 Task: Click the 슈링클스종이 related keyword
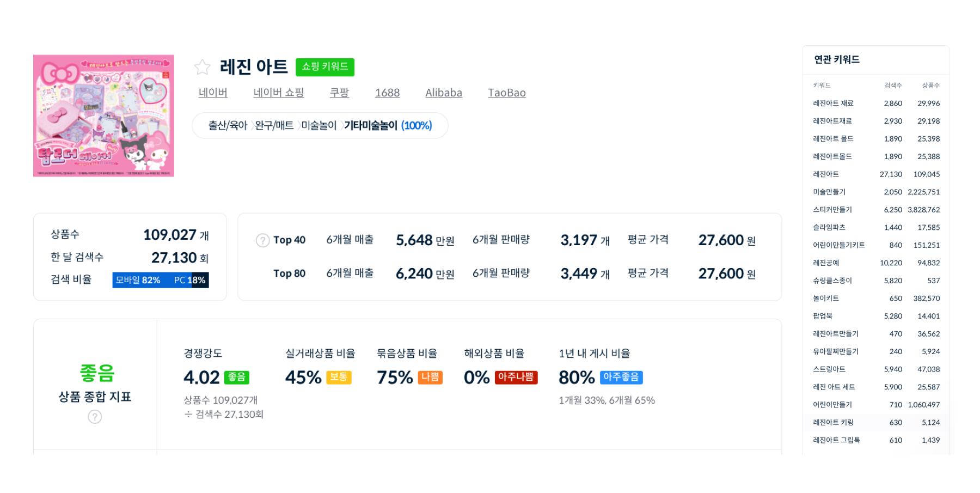(x=832, y=281)
